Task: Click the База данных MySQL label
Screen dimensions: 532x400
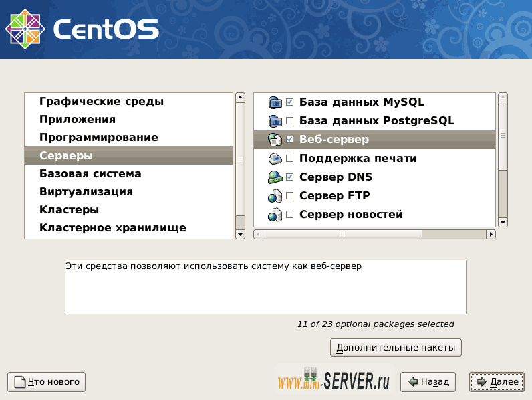Action: (362, 102)
